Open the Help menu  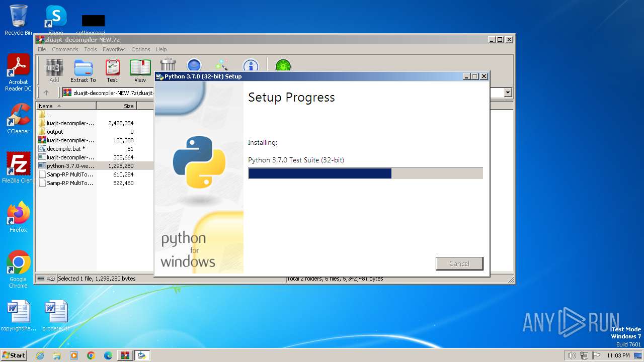161,49
